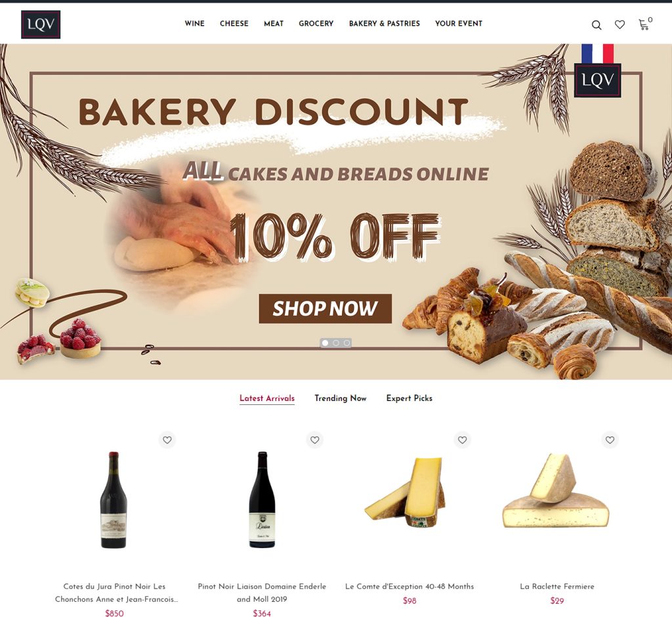Click the LQV logo in header

[41, 24]
